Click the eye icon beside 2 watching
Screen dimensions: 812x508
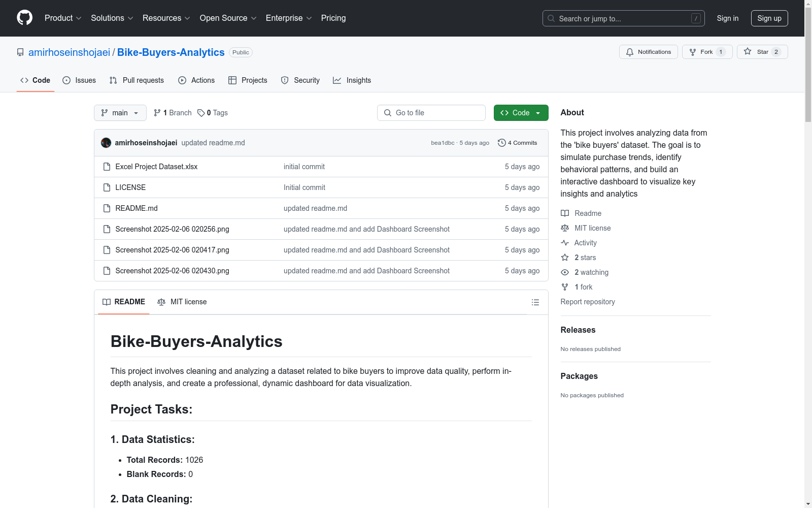point(565,272)
